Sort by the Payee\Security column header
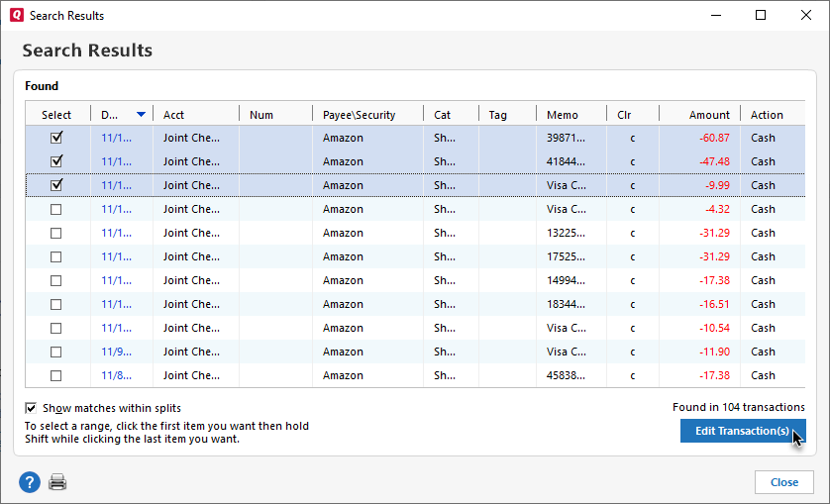 click(357, 115)
